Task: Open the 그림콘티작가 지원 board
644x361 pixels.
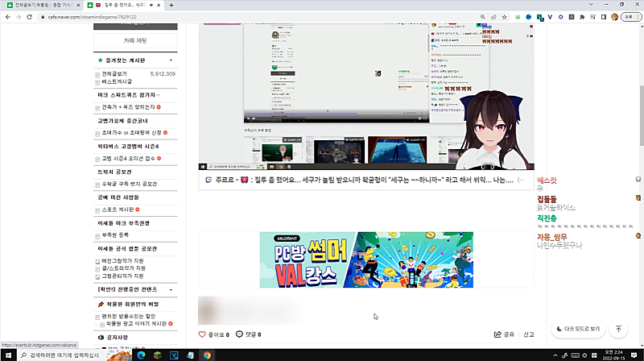Action: coord(122,276)
